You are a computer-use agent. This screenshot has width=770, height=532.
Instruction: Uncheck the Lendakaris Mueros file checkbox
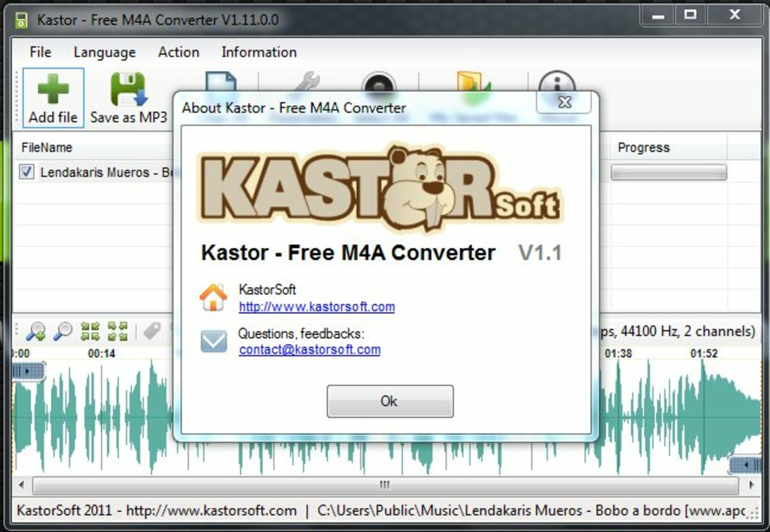27,172
